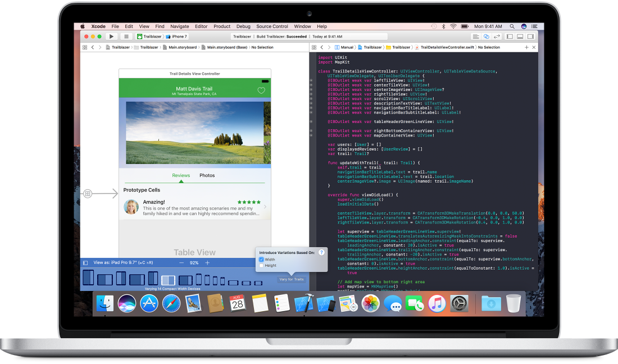Select the Reviews tab in the storyboard
Image resolution: width=618 pixels, height=364 pixels.
click(181, 175)
